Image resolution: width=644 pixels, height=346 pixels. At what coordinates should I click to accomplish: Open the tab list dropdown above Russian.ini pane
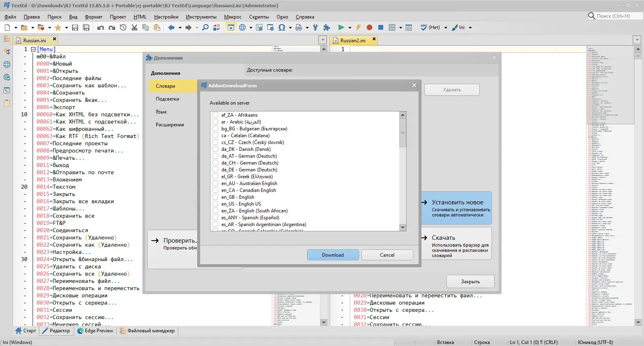click(322, 40)
